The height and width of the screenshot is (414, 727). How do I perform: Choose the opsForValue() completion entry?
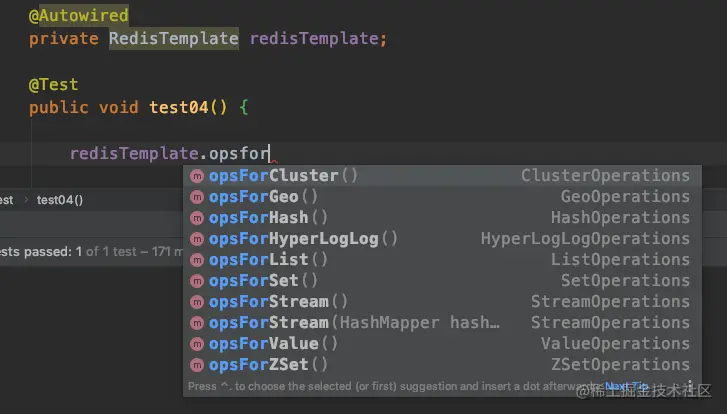[268, 344]
